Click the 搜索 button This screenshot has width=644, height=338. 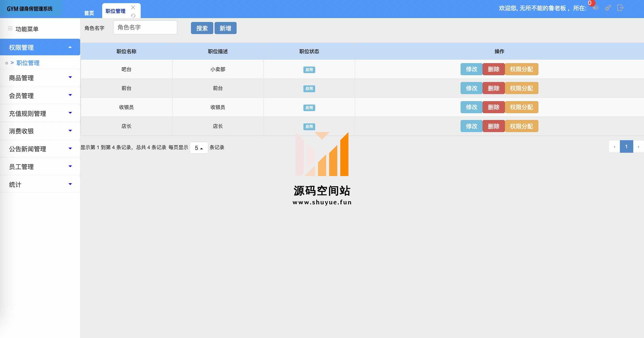(x=202, y=28)
